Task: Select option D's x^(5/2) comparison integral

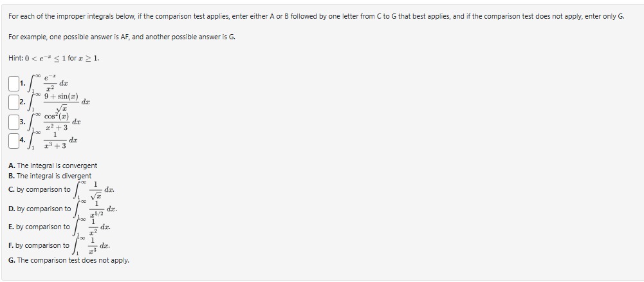Action: (x=95, y=209)
